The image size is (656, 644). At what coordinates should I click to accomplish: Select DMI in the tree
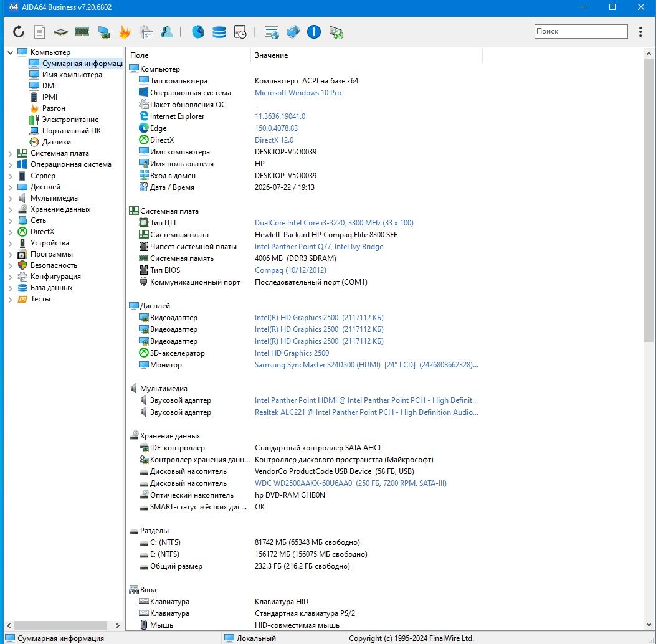[x=49, y=86]
